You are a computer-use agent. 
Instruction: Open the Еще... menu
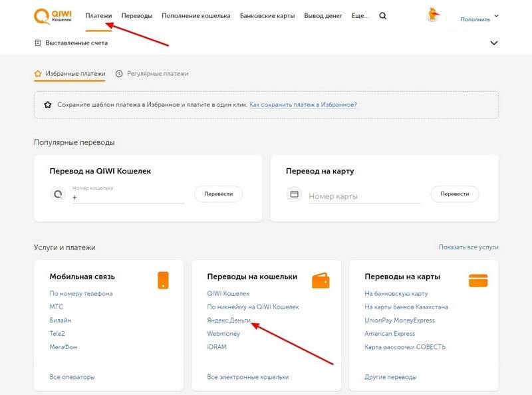point(360,16)
